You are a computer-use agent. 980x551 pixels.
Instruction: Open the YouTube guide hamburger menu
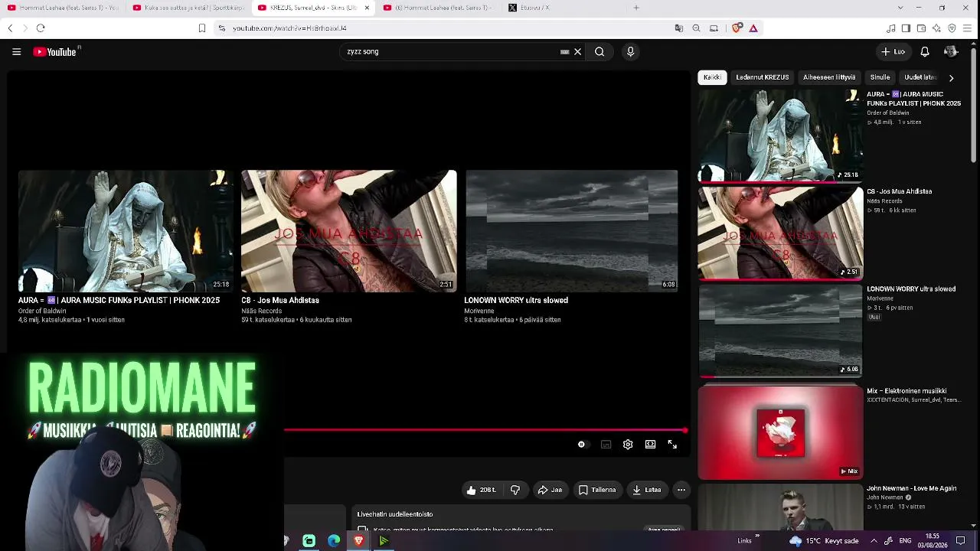16,52
